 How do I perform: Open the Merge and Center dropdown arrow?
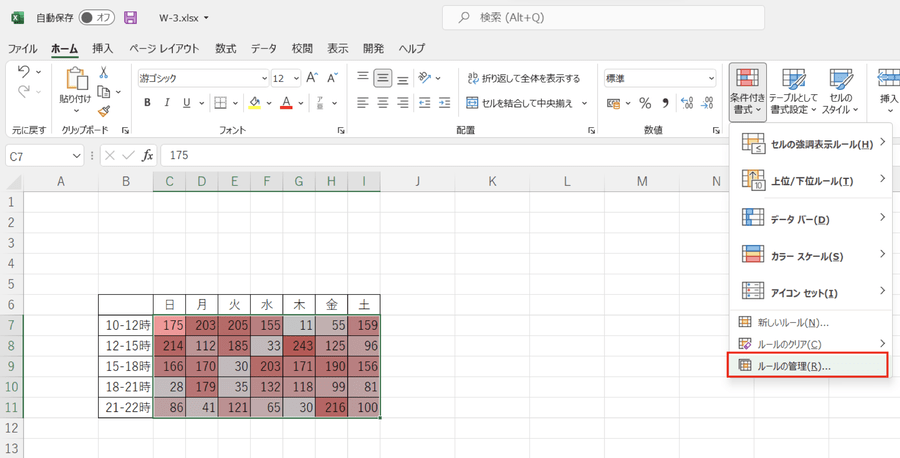[x=585, y=103]
